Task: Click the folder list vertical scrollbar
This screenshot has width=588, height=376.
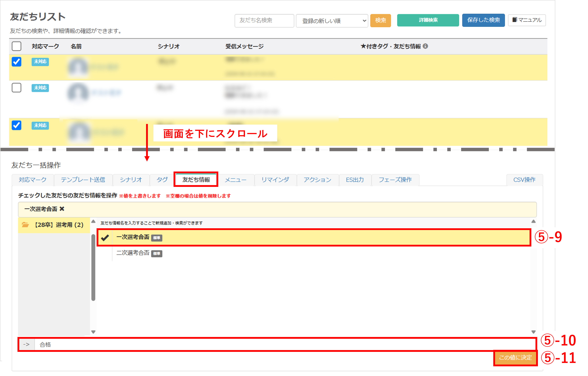Action: [x=93, y=267]
